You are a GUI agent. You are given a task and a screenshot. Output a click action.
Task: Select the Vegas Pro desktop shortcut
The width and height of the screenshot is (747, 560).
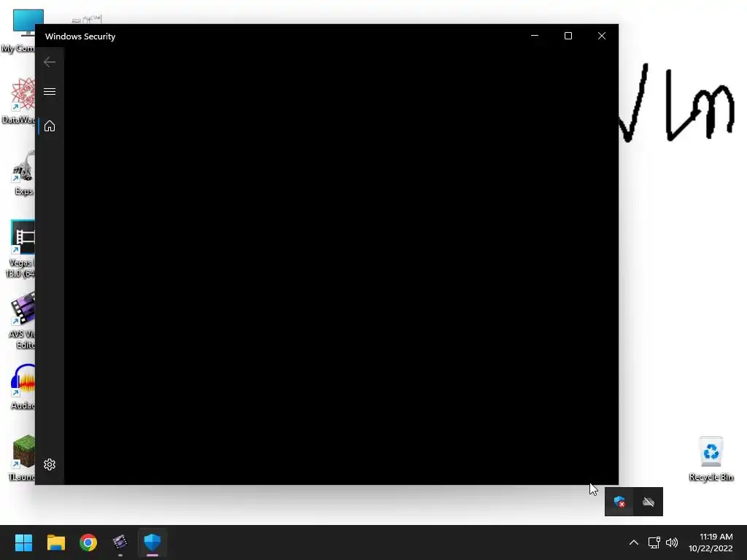pos(20,249)
